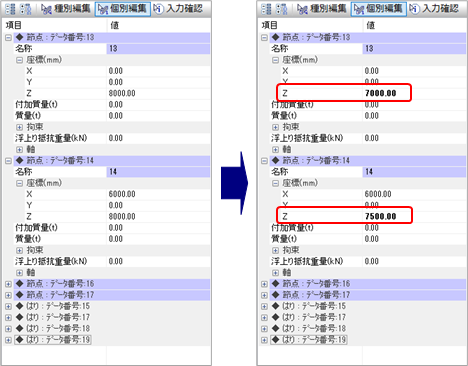Expand (はり):データ番号:15 in left panel

[8, 306]
